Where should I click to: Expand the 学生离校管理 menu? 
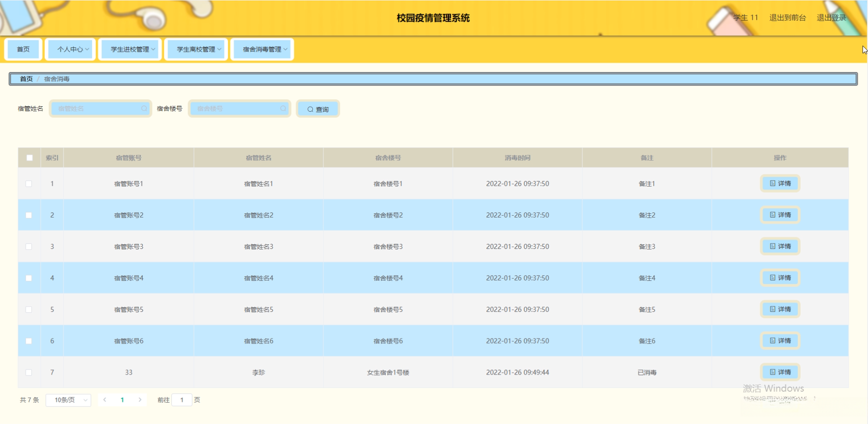196,49
